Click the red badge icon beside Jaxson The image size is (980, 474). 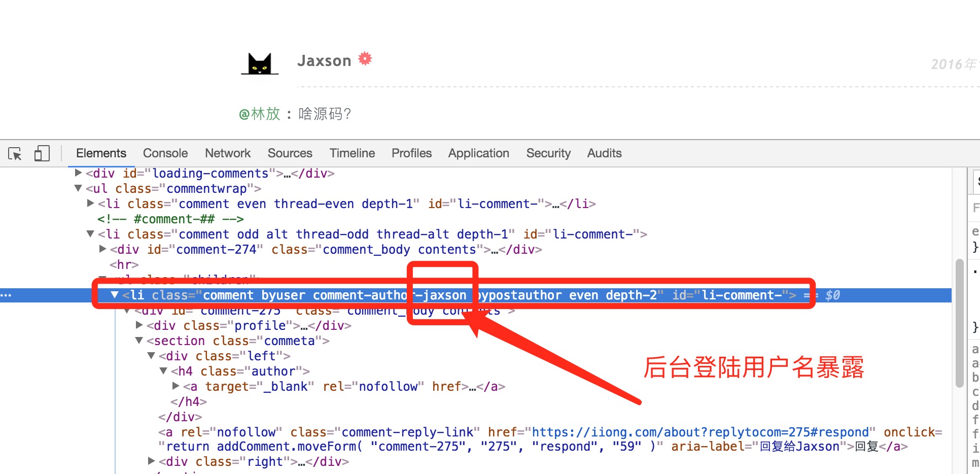(x=365, y=59)
